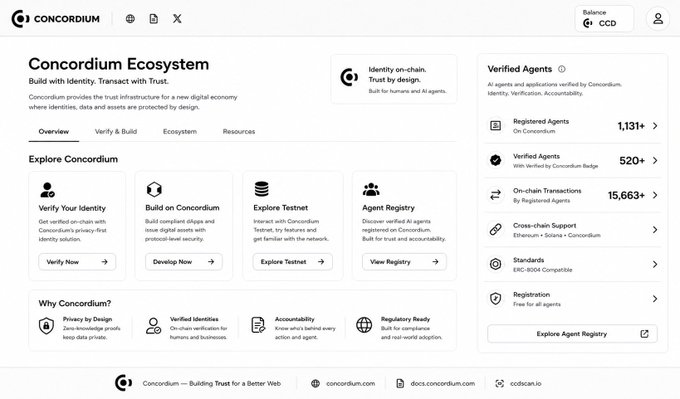Viewport: 680px width, 399px height.
Task: Click the Cross-chain Support link icon
Action: tap(495, 229)
